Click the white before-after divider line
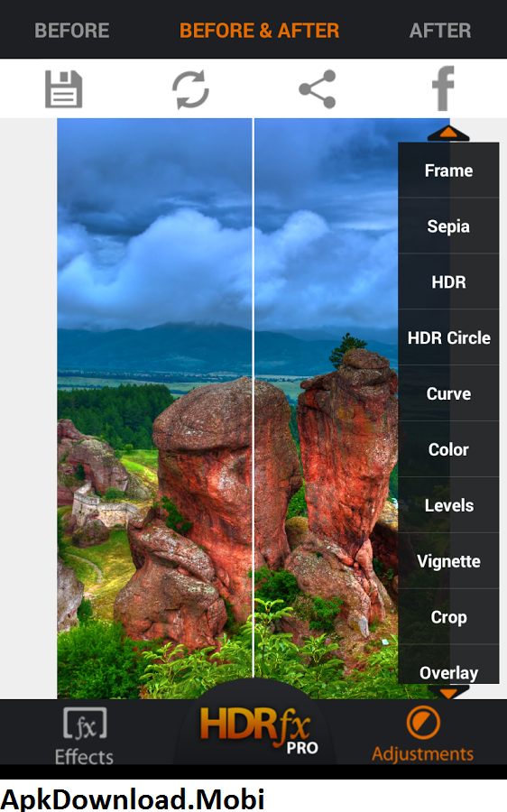 click(253, 398)
